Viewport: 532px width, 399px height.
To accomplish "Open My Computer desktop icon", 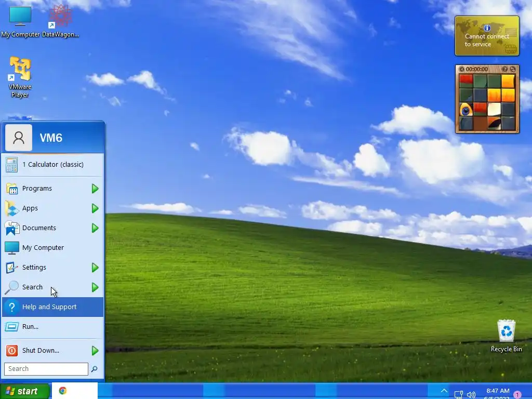I will click(x=20, y=21).
